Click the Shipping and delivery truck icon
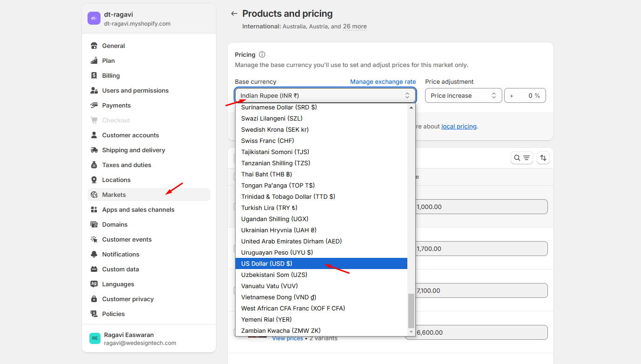 pos(94,150)
